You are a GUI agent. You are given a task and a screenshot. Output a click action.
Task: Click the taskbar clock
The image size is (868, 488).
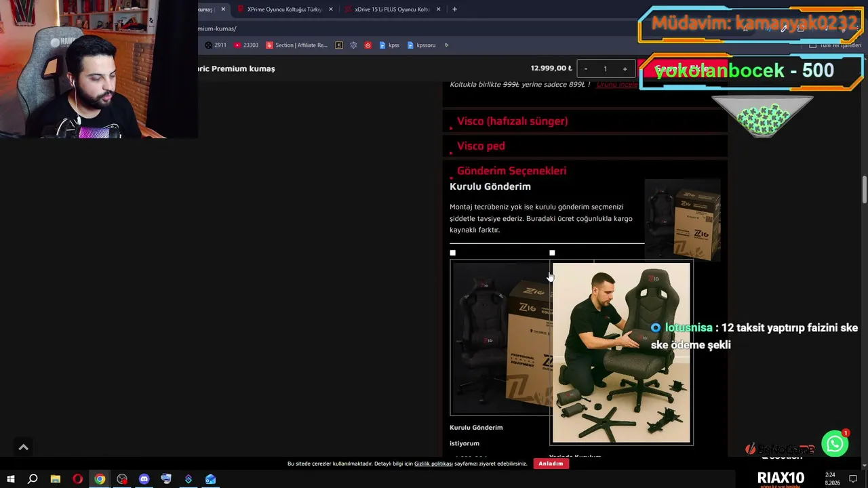coord(832,479)
